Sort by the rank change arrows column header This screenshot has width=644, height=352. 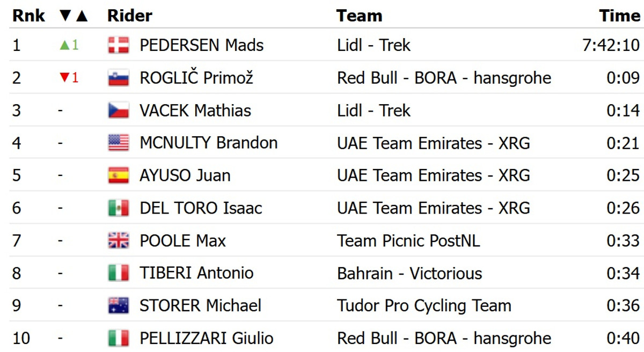coord(74,16)
